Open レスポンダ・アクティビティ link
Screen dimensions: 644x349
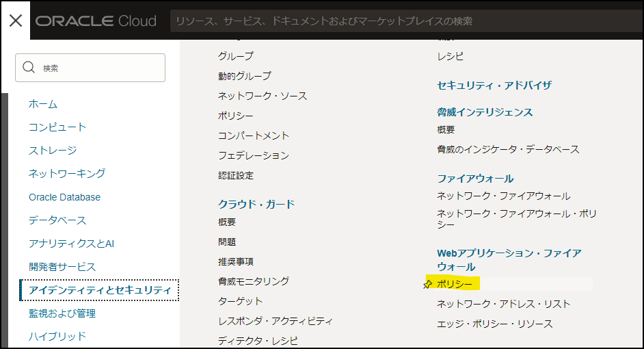coord(276,321)
